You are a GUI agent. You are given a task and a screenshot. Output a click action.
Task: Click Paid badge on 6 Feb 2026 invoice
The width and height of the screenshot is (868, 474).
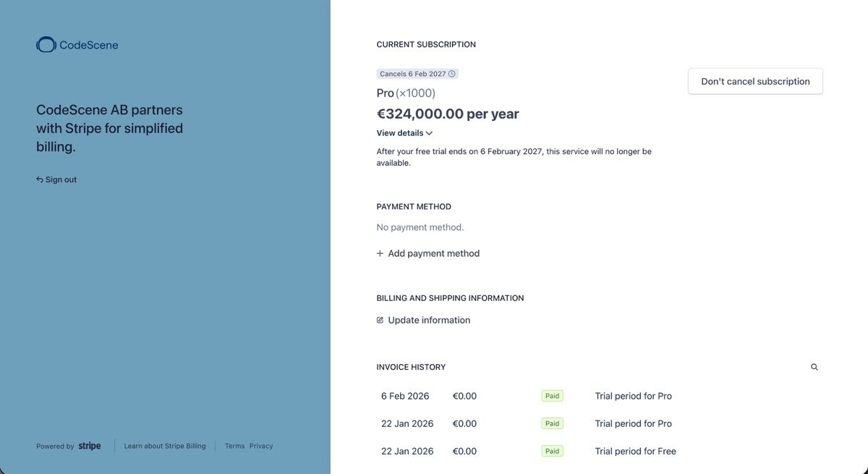pos(552,396)
